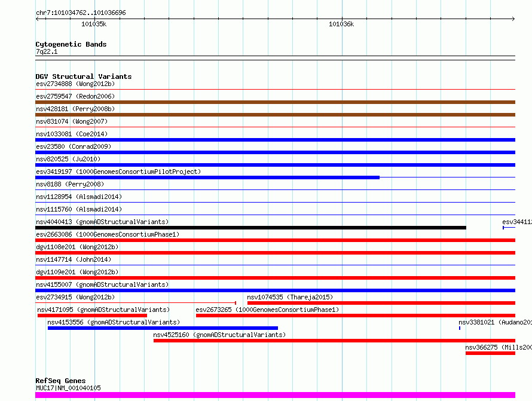The height and width of the screenshot is (401, 532).
Task: Click the red nsv4525160 variant bar
Action: click(334, 341)
